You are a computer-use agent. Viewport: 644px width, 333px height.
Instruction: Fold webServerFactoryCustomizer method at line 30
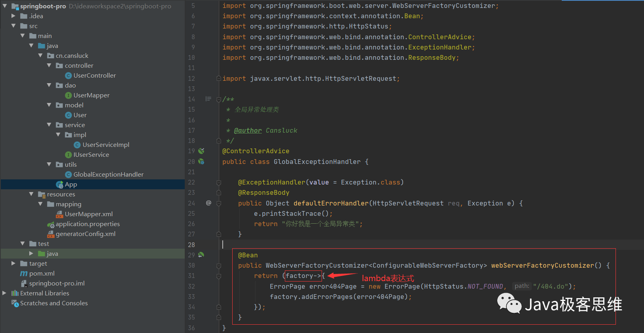coord(219,266)
